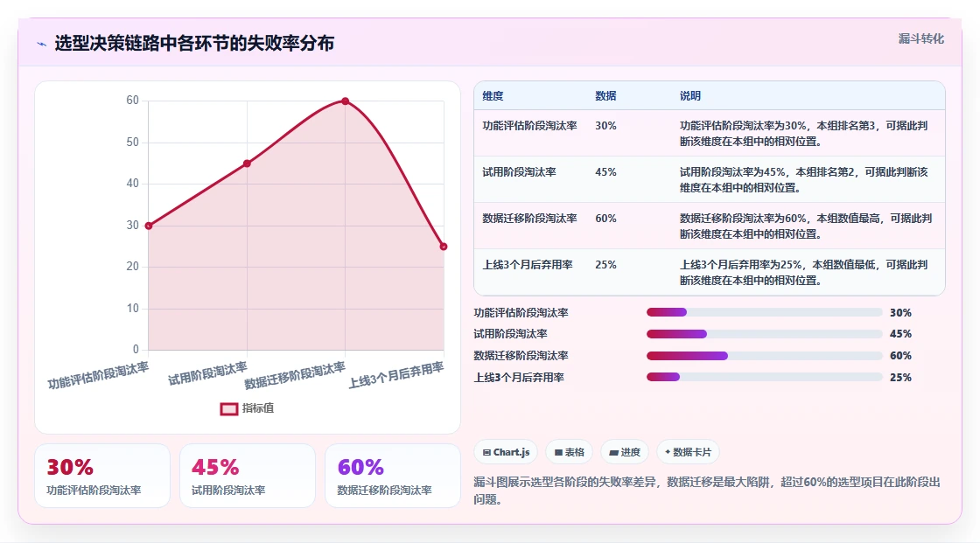The width and height of the screenshot is (980, 543).
Task: Click the chart data point at value 30
Action: 149,226
